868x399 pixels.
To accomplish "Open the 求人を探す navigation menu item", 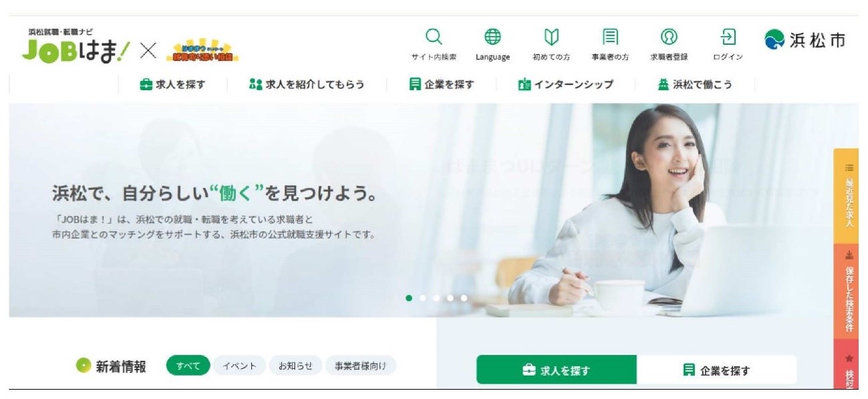I will (172, 84).
